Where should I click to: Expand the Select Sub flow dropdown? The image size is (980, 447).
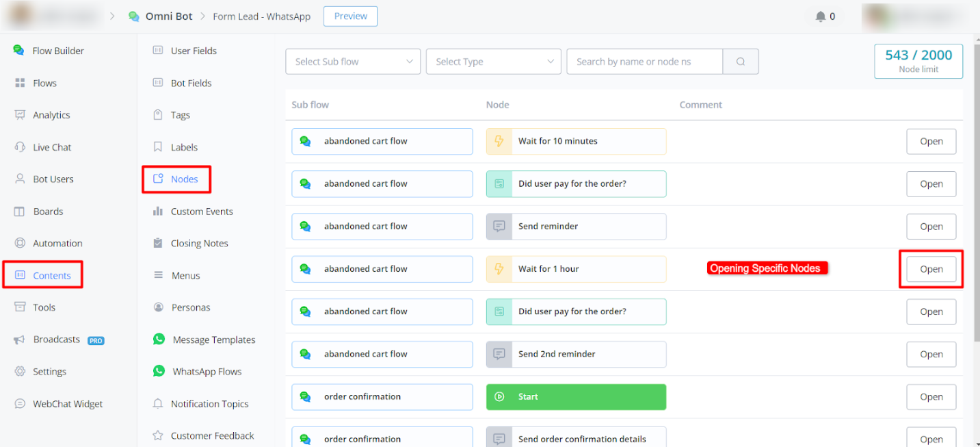pos(353,62)
